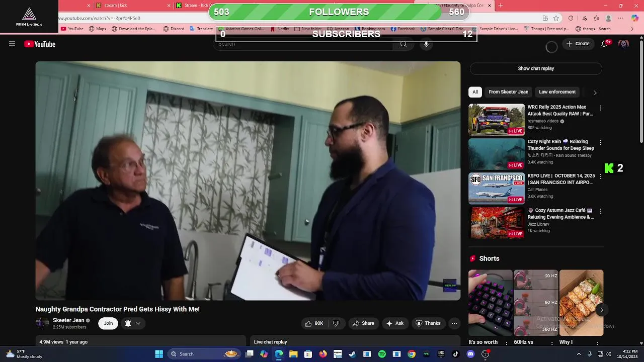Expand hidden system tray icons
The image size is (644, 362).
click(579, 354)
